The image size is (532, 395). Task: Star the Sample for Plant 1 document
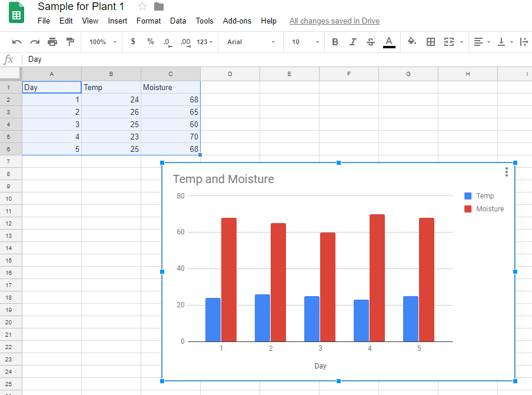tap(142, 6)
